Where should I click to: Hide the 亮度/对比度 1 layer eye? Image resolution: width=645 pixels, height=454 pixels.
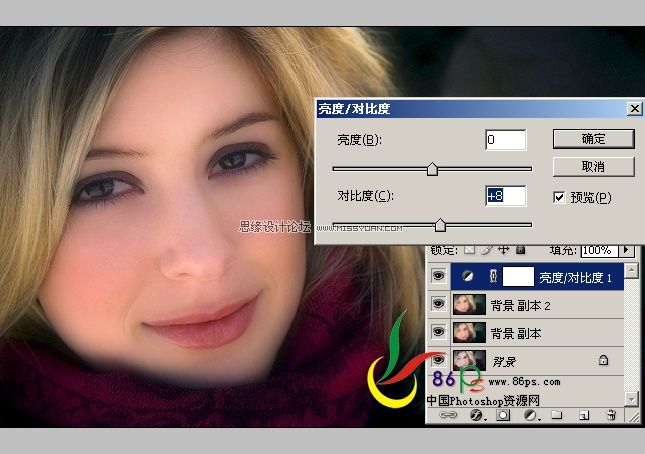coord(439,276)
